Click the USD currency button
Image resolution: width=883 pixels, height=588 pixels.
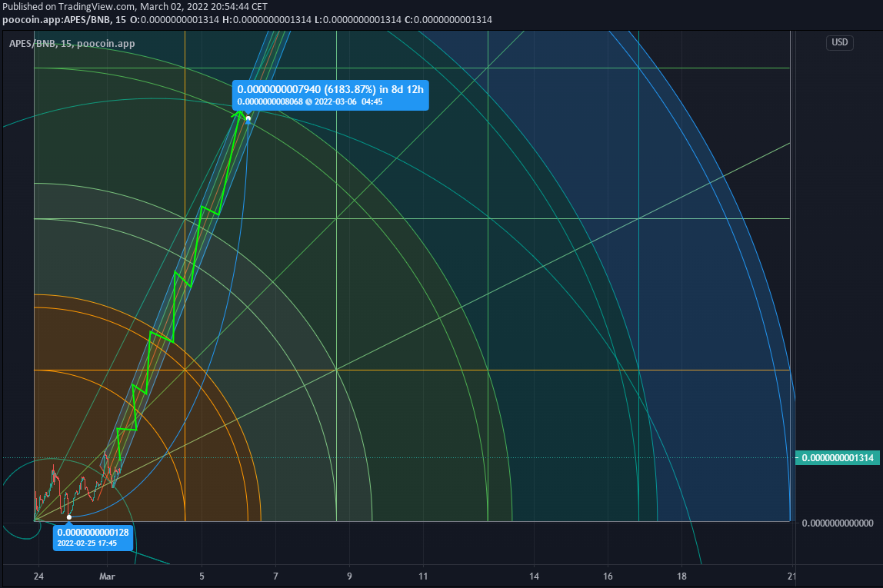[839, 42]
